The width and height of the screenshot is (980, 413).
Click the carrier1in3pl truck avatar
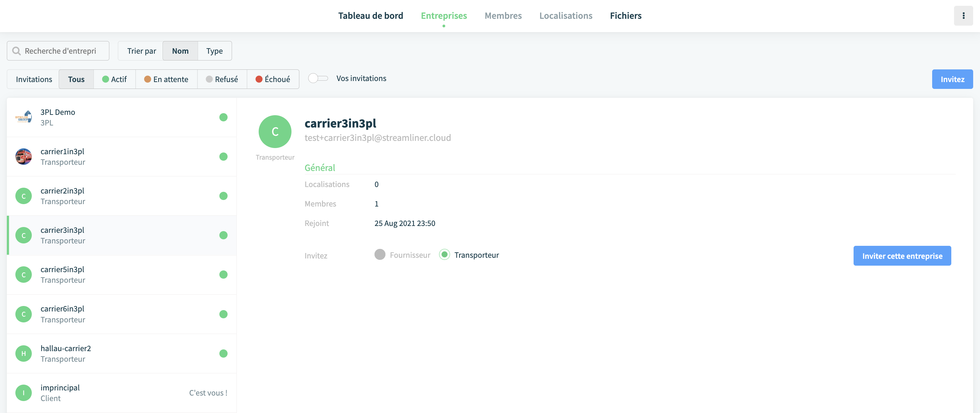pos(24,157)
